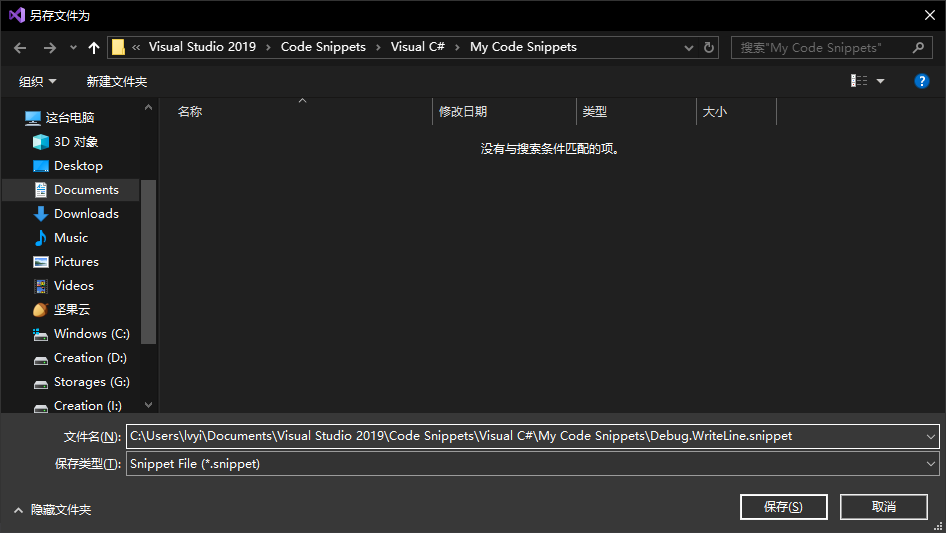Screen dimensions: 946x533
Task: Open the view options dropdown arrow
Action: pos(881,81)
